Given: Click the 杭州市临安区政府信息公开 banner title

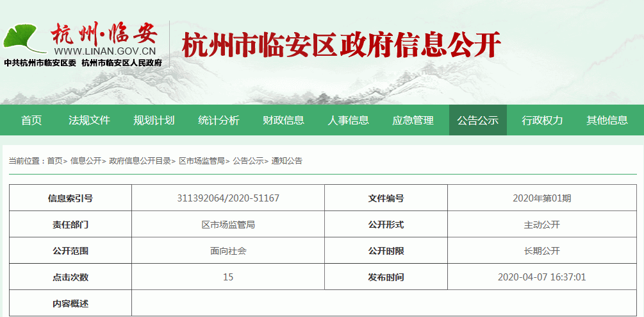Looking at the screenshot, I should click(341, 45).
